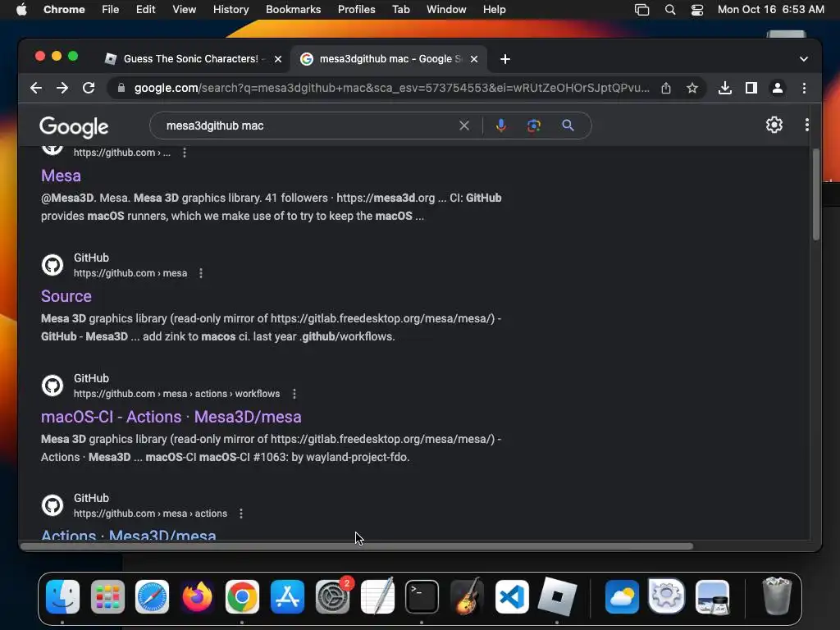Select the mesa3dgithub mac Google tab
The width and height of the screenshot is (840, 630).
click(x=387, y=59)
